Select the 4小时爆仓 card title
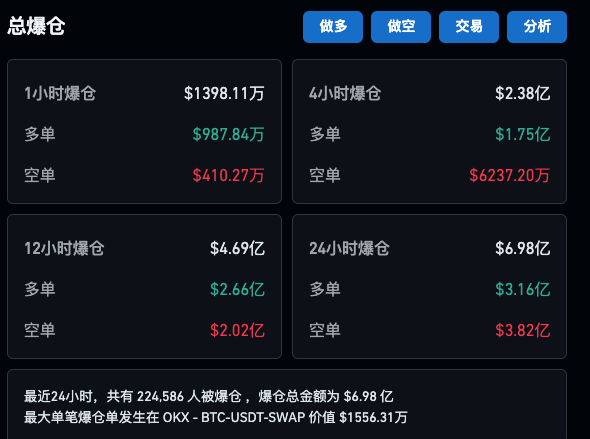 (345, 93)
